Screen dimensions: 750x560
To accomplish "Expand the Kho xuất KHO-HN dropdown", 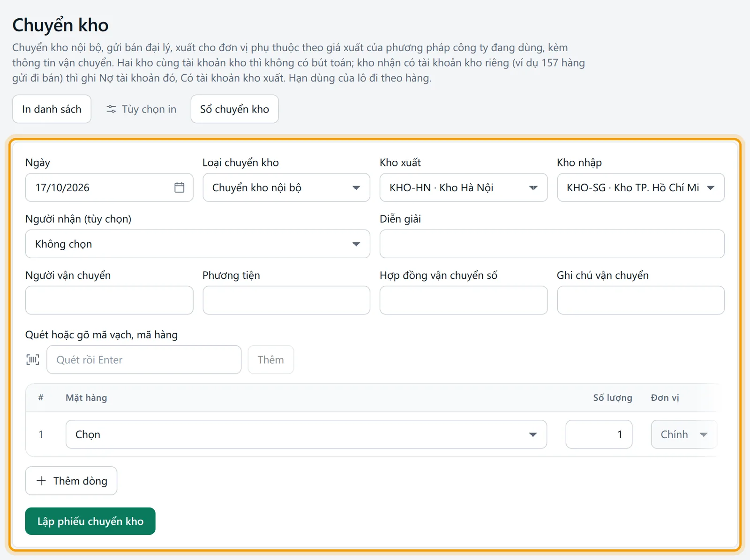I will click(x=464, y=187).
